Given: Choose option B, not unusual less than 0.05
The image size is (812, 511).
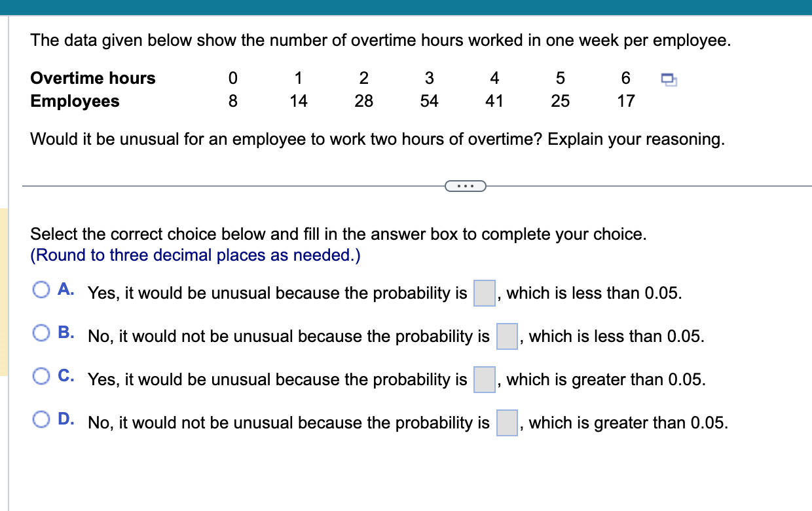Looking at the screenshot, I should coord(41,333).
